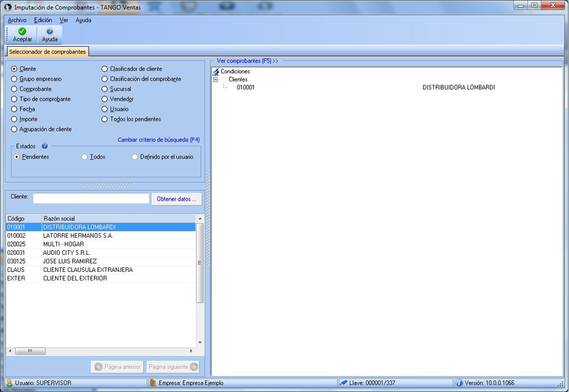
Task: Click the application icon in title bar
Action: pos(8,7)
